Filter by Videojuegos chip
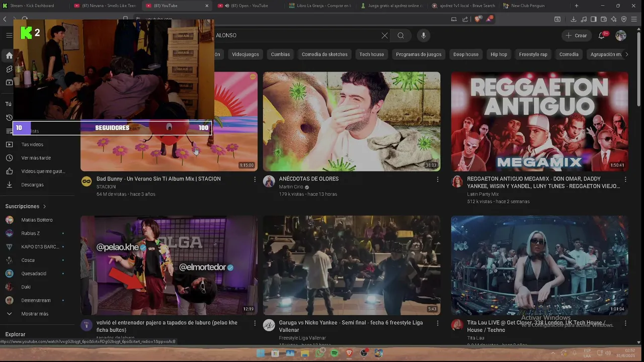 (x=246, y=54)
